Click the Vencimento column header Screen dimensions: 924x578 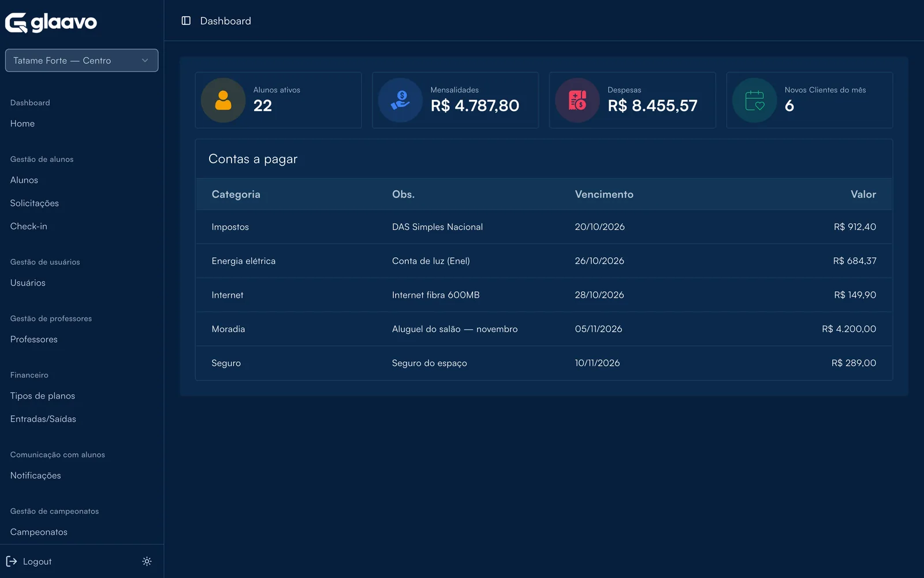pyautogui.click(x=604, y=194)
